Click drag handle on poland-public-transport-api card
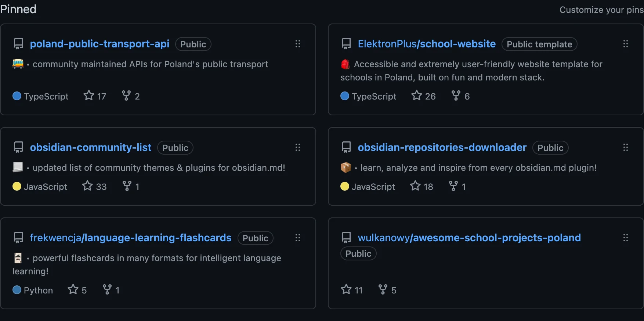Screen dimensions: 644x321 point(298,44)
